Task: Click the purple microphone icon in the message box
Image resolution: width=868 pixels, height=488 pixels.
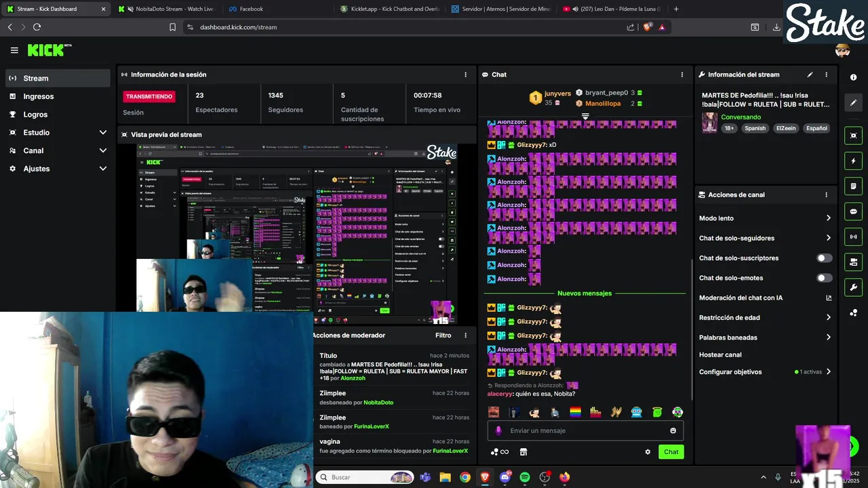Action: [498, 430]
